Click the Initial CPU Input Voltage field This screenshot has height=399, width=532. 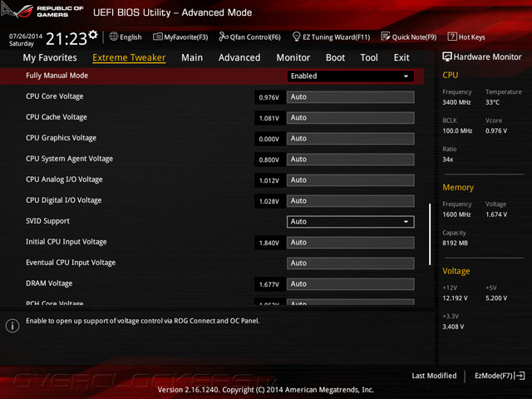[351, 242]
